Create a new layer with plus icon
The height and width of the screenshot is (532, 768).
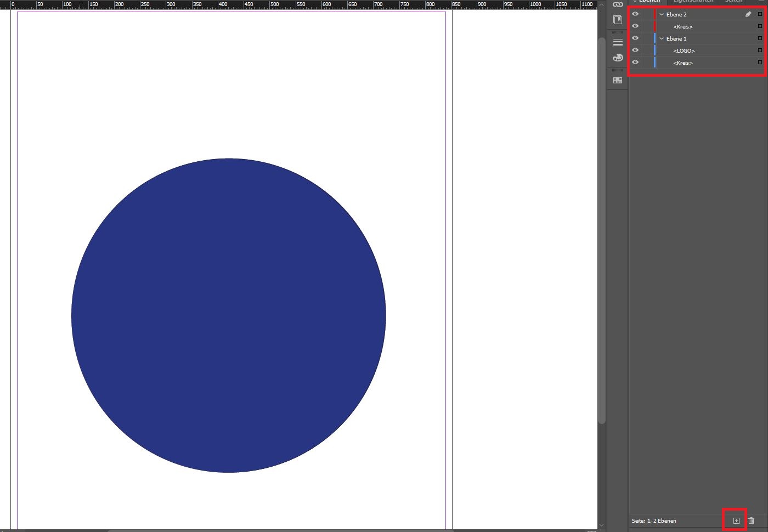click(x=736, y=520)
